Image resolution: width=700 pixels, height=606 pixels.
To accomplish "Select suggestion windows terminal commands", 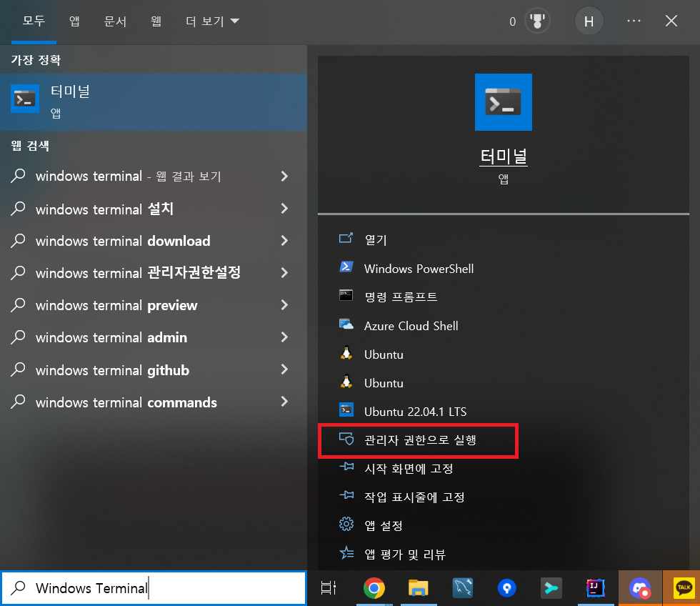I will pos(126,402).
